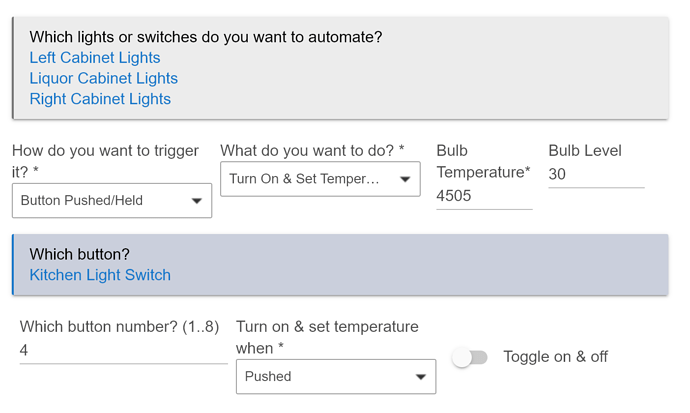Click the Bulb Level field showing 30
690x413 pixels.
tap(596, 174)
